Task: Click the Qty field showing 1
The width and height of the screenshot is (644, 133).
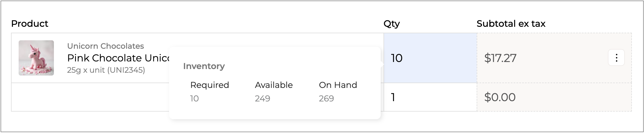Action: coord(430,97)
